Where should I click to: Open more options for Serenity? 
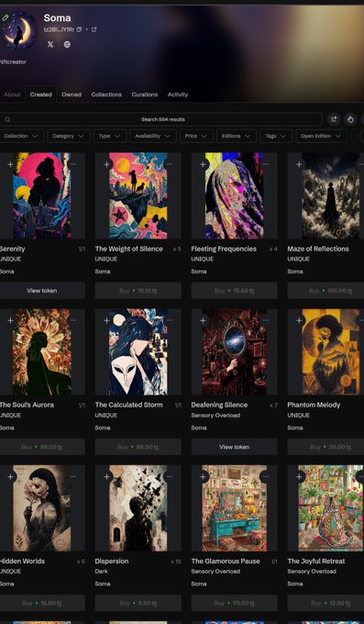tap(73, 164)
